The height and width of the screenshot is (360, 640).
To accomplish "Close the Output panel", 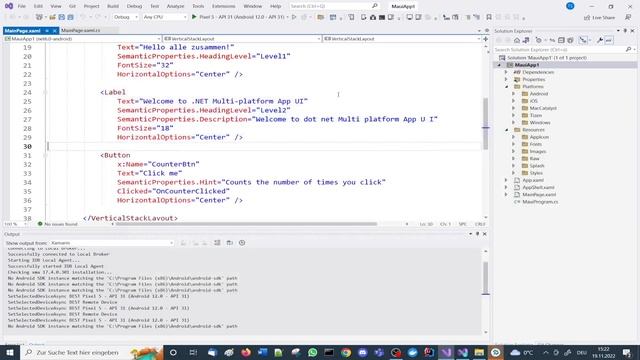I will pos(484,234).
